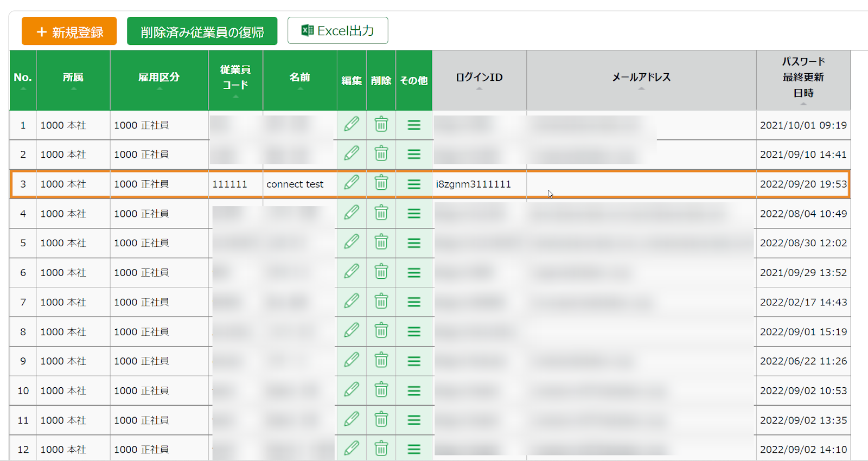Viewport: 868px width, 461px height.
Task: Edit row 5 with pencil icon
Action: click(x=352, y=242)
